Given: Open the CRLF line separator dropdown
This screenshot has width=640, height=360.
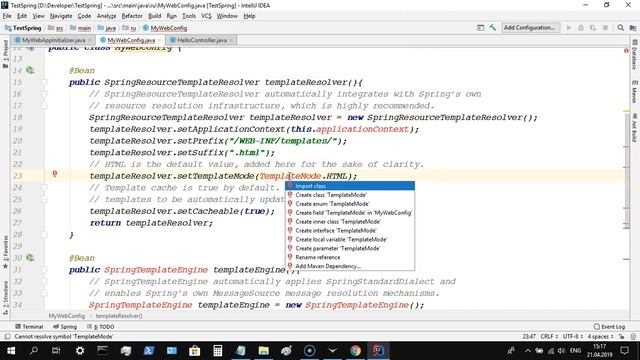Looking at the screenshot, I should point(549,337).
